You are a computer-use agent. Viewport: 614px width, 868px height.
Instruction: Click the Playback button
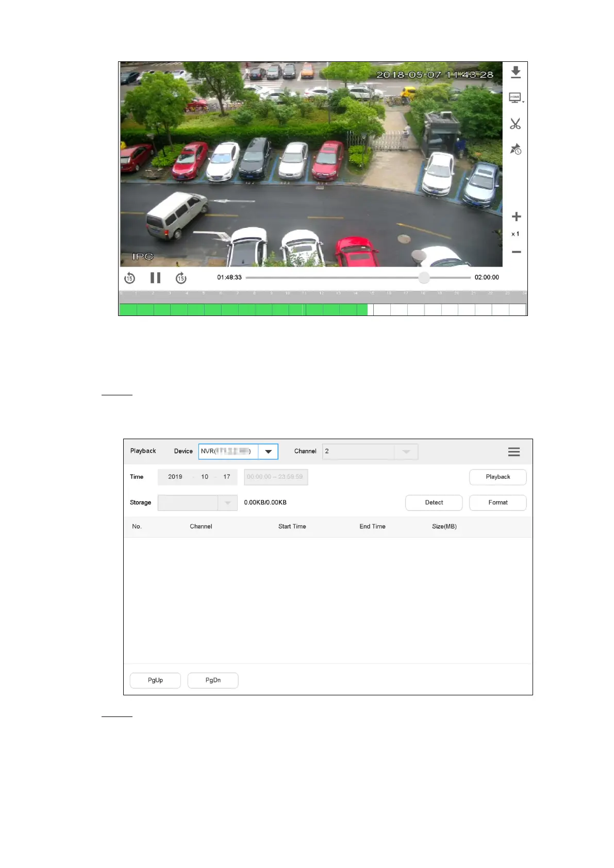(x=498, y=477)
